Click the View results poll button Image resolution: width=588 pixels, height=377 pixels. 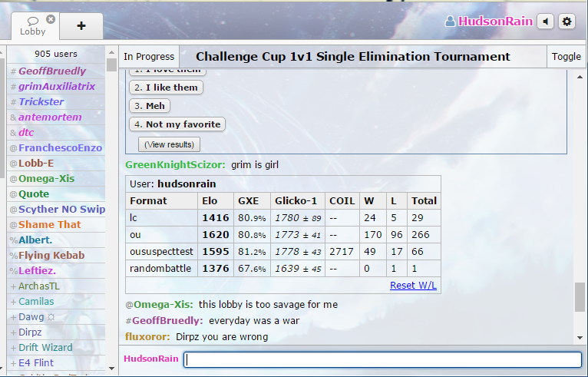[169, 144]
